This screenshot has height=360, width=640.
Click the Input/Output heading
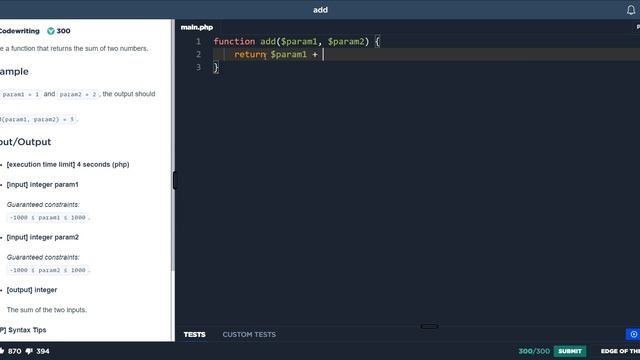click(x=25, y=142)
